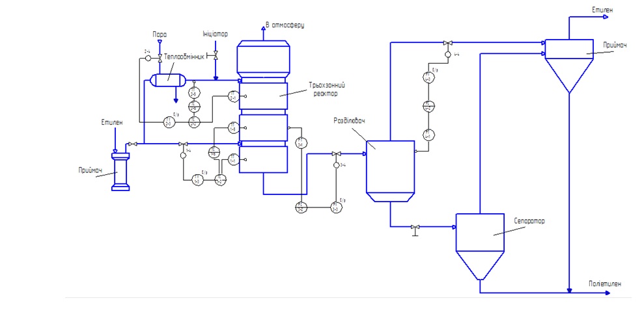Select the Поліетилен output label
This screenshot has width=644, height=316.
pyautogui.click(x=604, y=283)
